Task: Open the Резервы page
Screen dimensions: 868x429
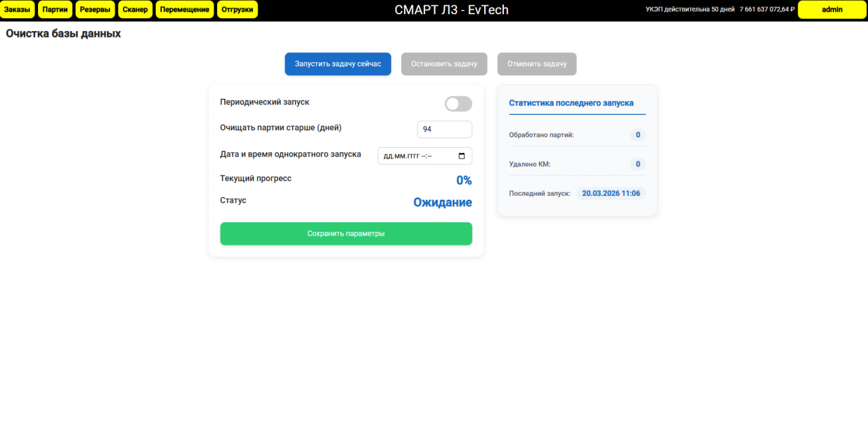Action: tap(95, 9)
